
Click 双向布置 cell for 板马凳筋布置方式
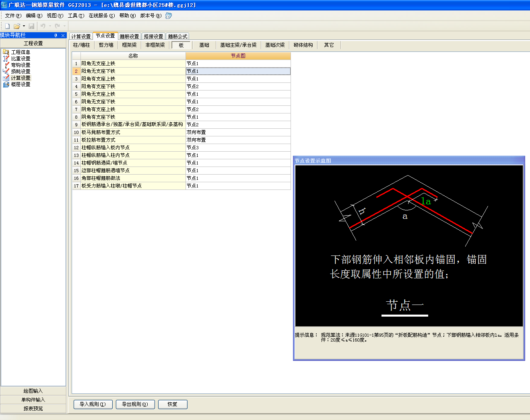tap(238, 132)
